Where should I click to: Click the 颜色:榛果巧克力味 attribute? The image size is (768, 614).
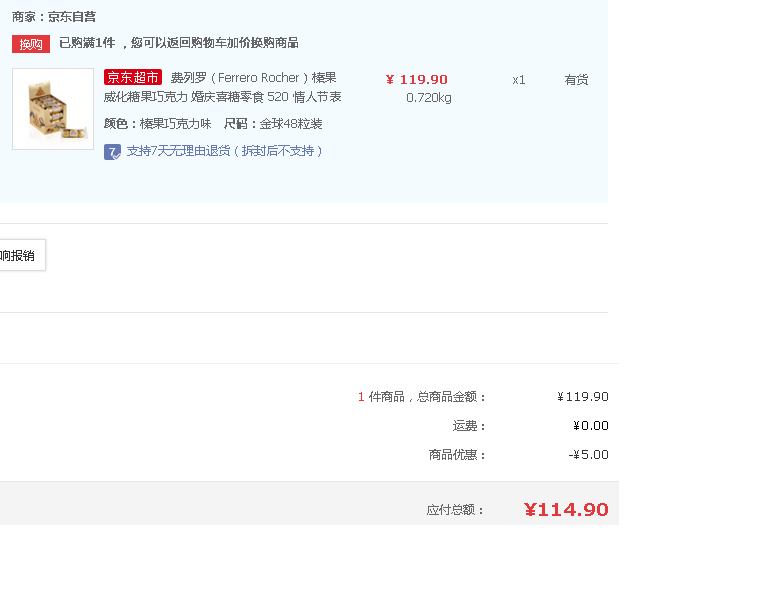(158, 123)
